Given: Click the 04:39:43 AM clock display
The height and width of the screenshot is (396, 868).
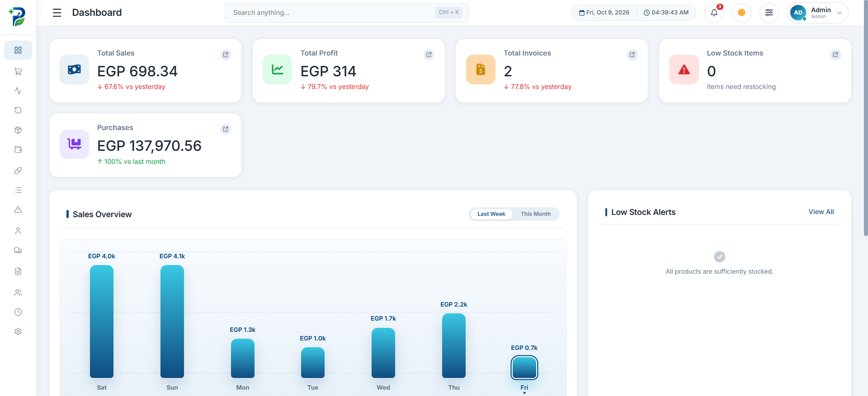Looking at the screenshot, I should click(666, 13).
